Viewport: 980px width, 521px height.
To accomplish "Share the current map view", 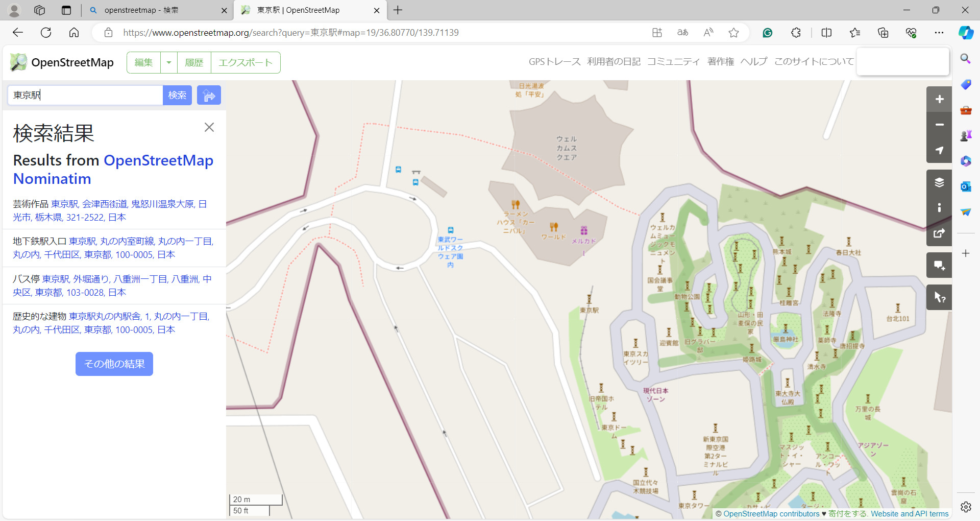I will point(939,233).
